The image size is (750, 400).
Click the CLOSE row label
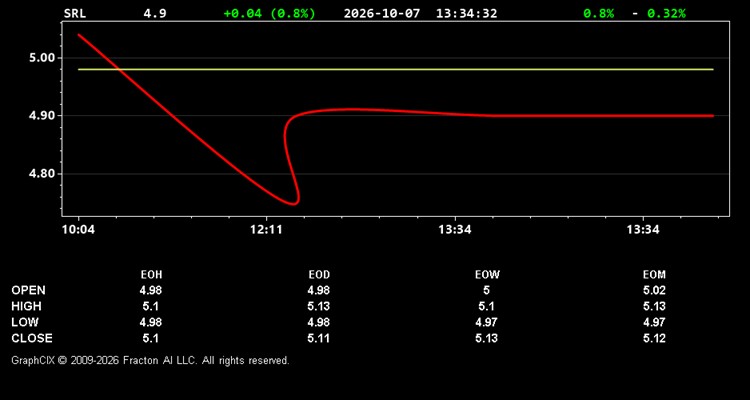[32, 338]
